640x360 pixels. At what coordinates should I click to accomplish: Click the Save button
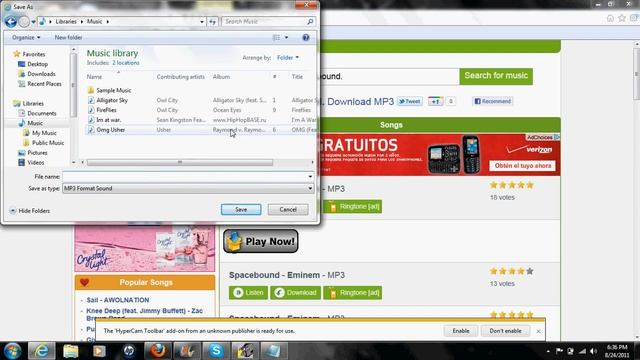pos(241,209)
